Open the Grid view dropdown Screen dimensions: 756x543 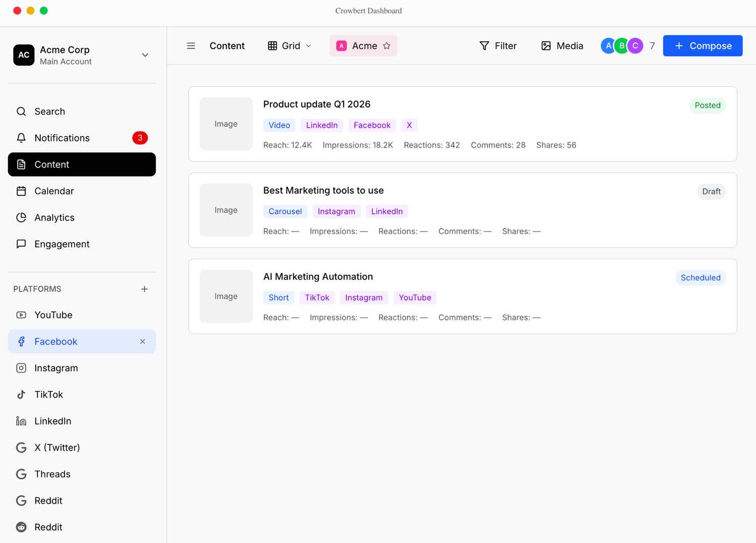290,46
